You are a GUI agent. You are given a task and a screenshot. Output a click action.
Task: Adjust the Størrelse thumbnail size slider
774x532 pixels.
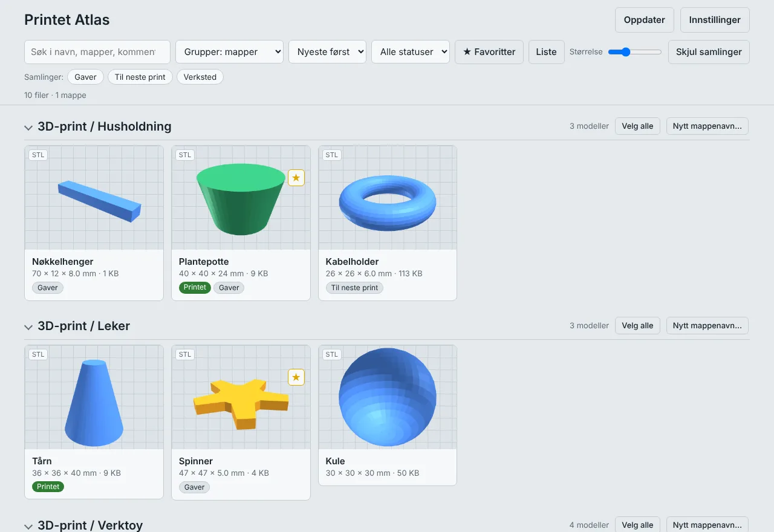coord(635,52)
